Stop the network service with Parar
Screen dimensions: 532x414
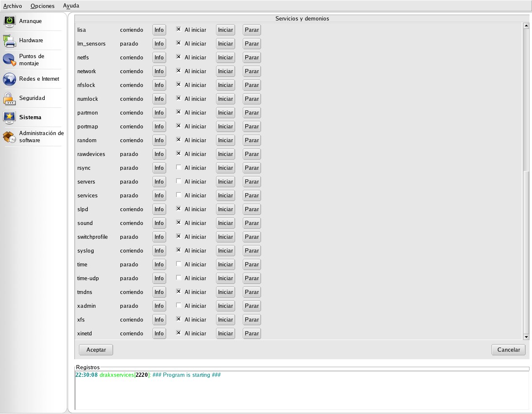click(252, 71)
